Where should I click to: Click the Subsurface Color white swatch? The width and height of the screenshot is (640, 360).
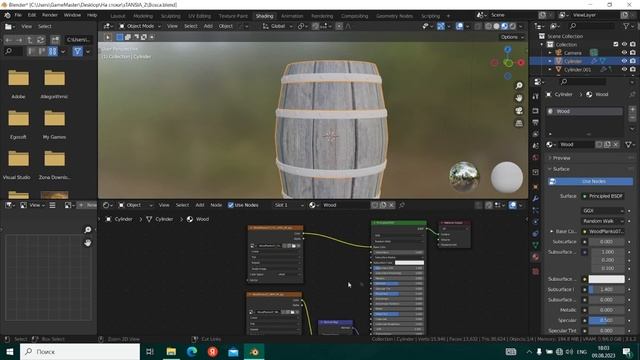point(607,279)
